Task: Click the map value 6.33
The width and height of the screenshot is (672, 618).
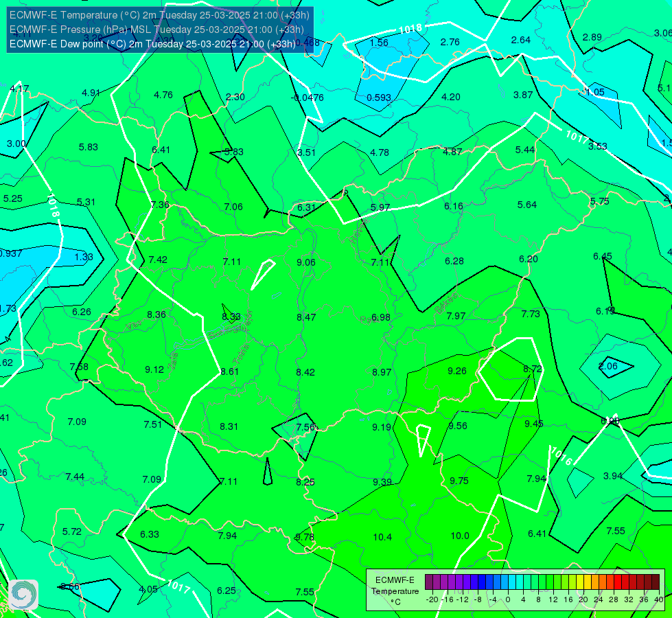Action: tap(150, 534)
